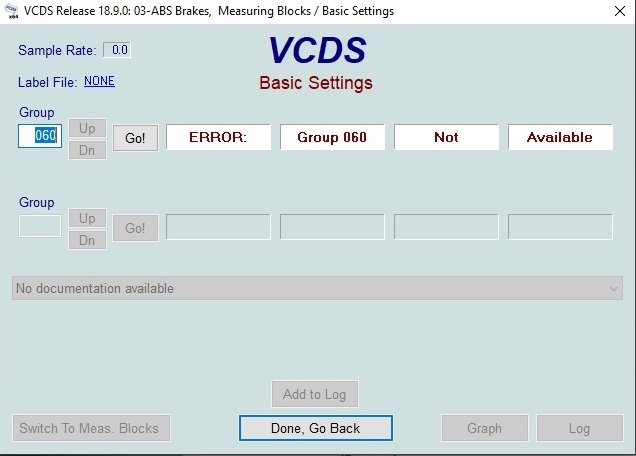Click the VCDS logo heading
The width and height of the screenshot is (636, 456).
pyautogui.click(x=317, y=50)
